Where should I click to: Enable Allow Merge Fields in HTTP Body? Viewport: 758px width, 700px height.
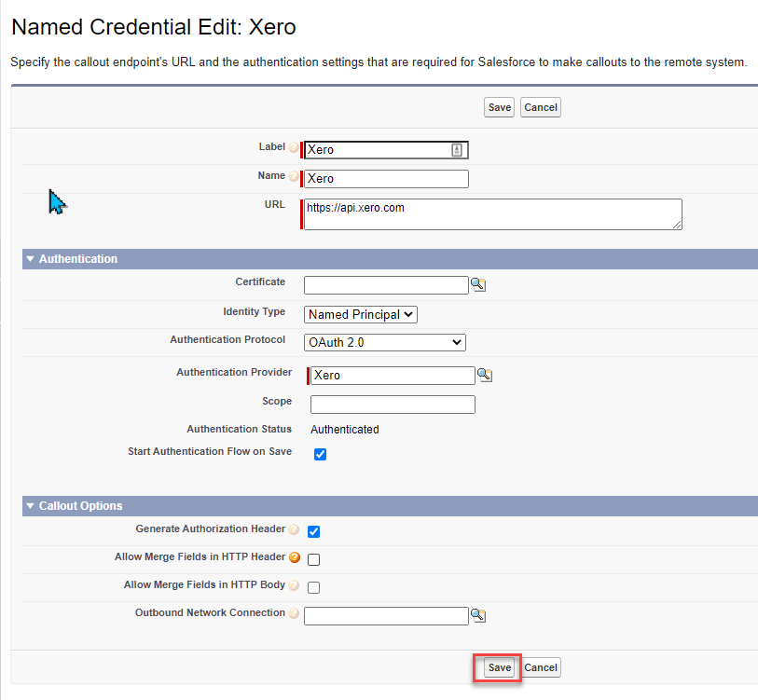314,588
